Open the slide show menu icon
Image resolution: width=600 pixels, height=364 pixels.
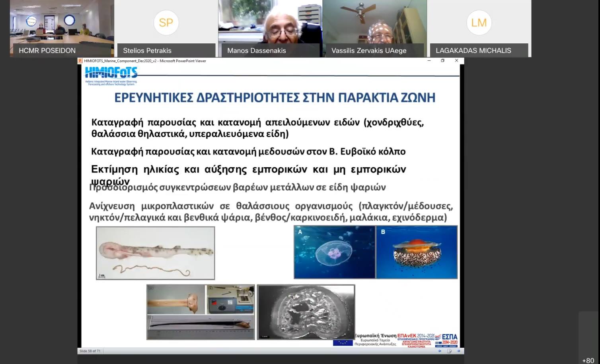coord(449,351)
